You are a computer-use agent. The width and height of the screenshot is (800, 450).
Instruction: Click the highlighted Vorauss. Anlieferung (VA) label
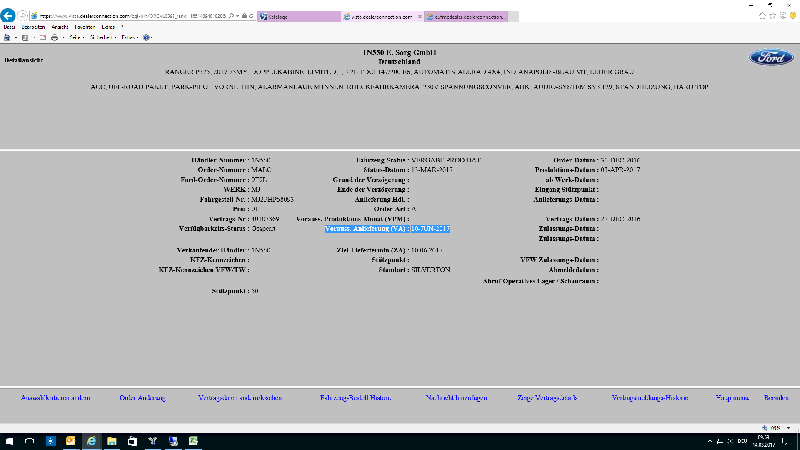click(x=367, y=229)
